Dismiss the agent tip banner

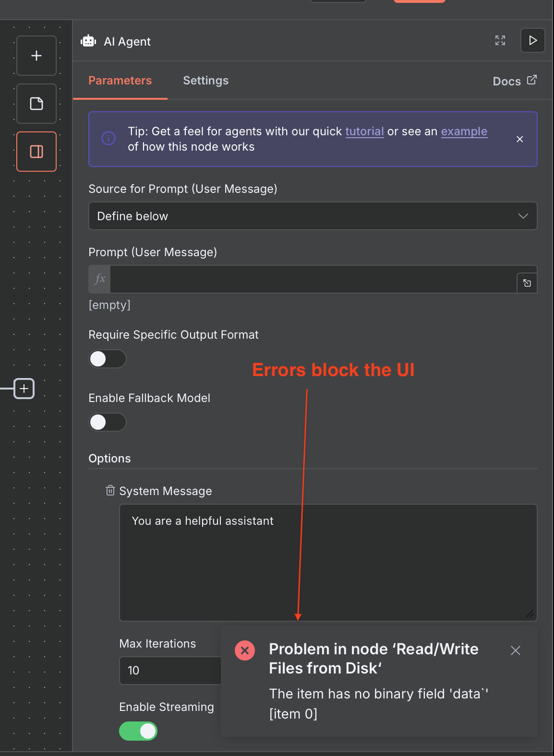point(519,139)
